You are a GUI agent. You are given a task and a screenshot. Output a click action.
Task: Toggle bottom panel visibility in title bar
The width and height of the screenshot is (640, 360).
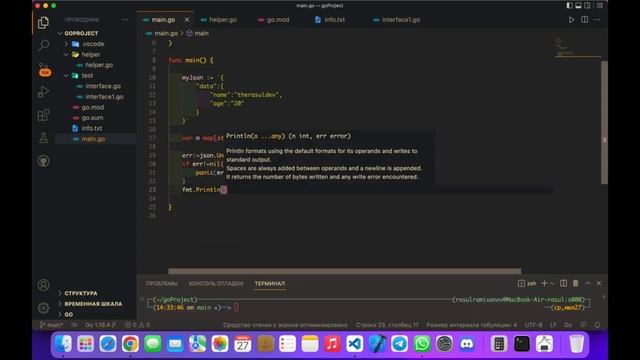coord(578,6)
